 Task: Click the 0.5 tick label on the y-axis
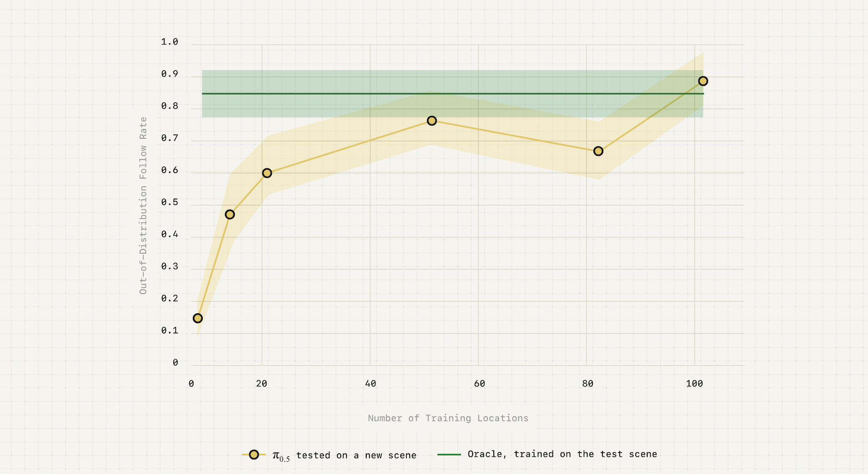[x=170, y=202]
